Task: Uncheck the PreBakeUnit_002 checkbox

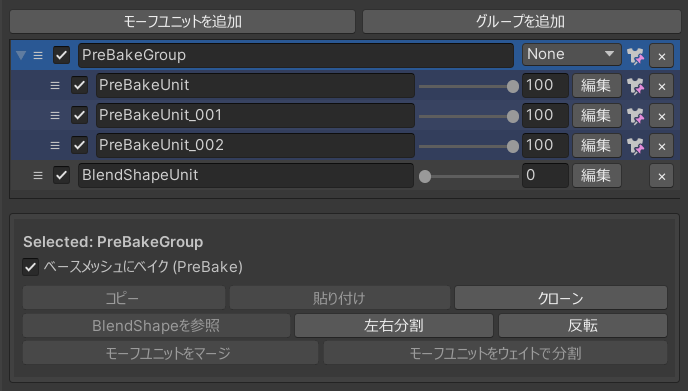Action: (79, 145)
